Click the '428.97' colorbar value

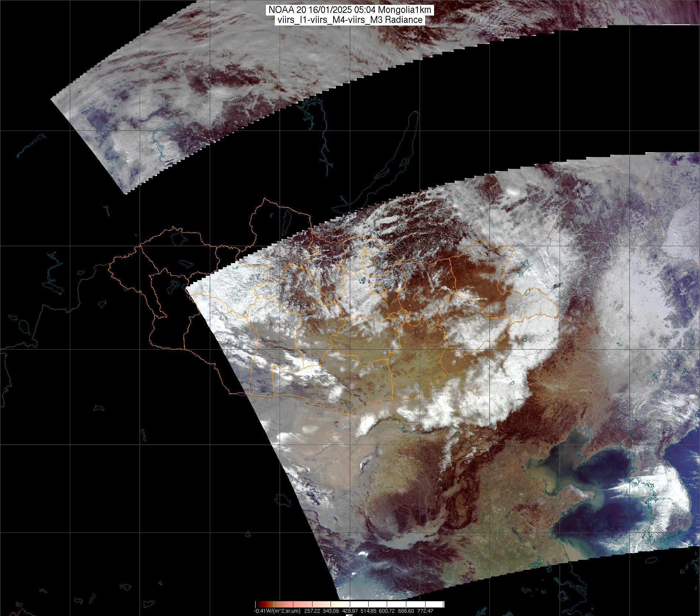[350, 611]
